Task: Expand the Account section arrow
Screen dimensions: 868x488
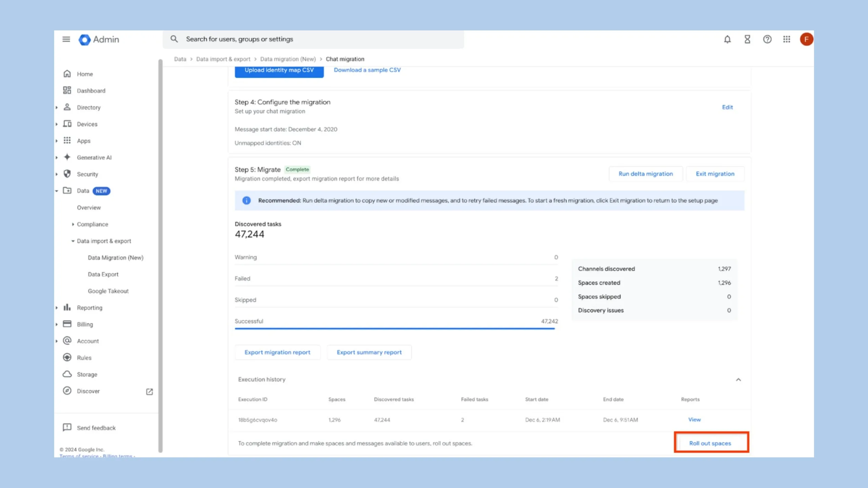Action: click(x=57, y=341)
